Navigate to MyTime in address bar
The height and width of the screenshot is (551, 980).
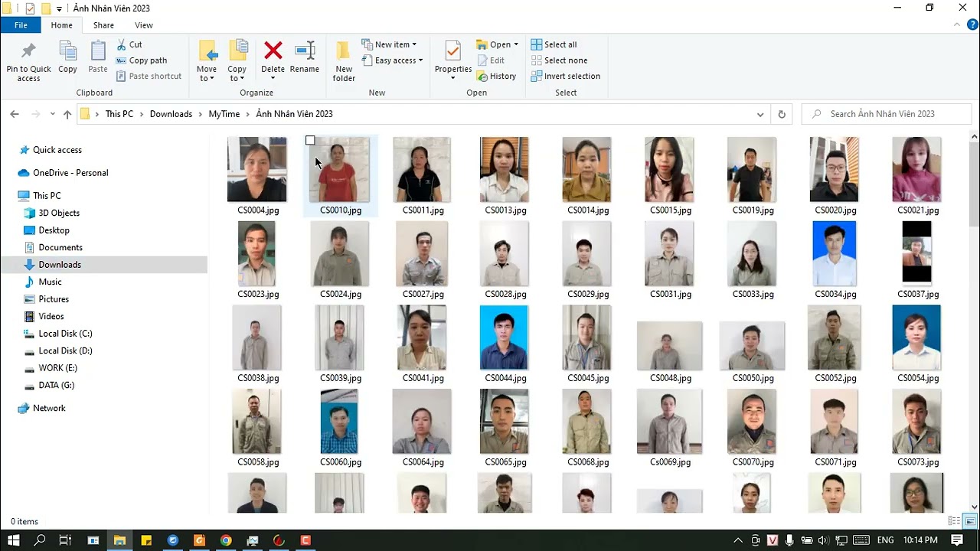pyautogui.click(x=224, y=114)
